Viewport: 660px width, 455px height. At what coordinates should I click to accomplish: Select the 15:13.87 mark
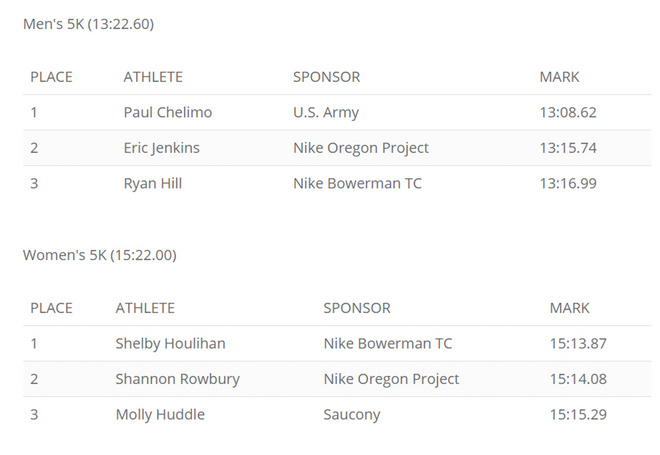578,344
